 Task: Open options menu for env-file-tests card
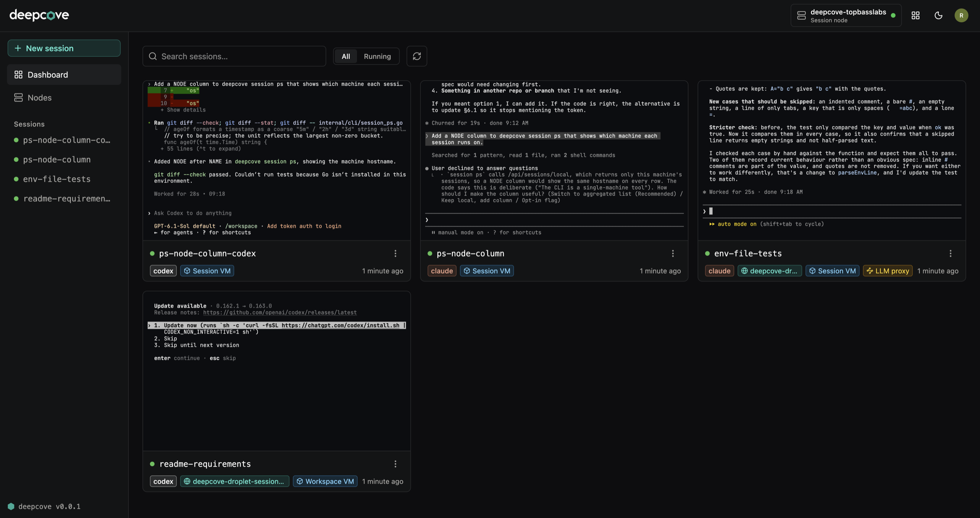[951, 253]
